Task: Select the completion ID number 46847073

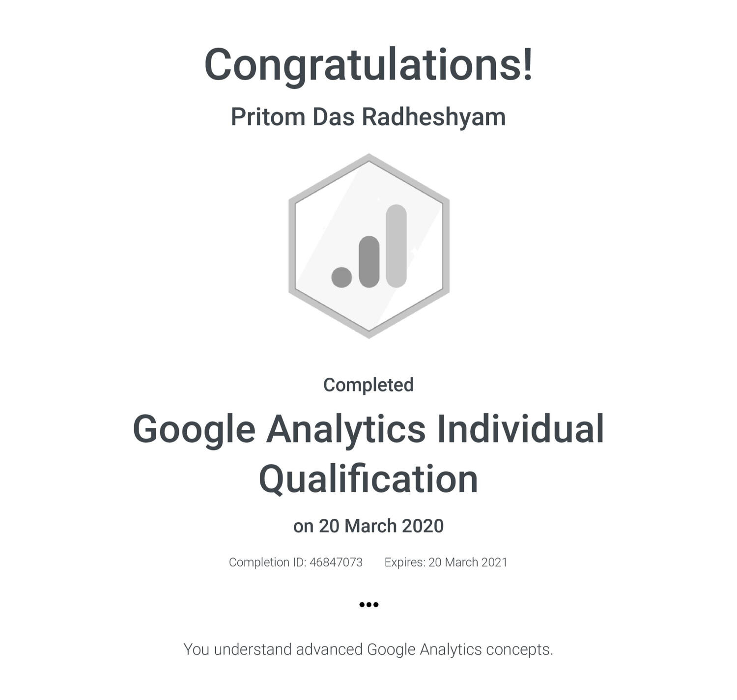Action: click(x=336, y=562)
